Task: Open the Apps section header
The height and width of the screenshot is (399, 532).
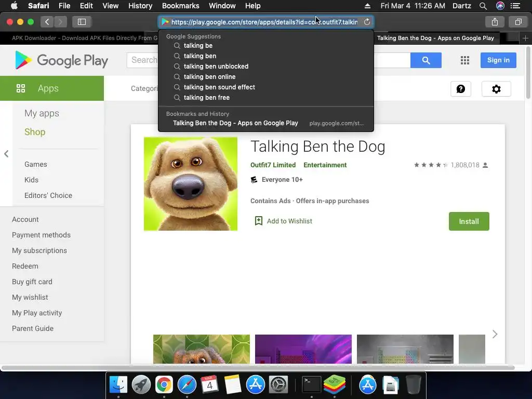Action: 52,88
